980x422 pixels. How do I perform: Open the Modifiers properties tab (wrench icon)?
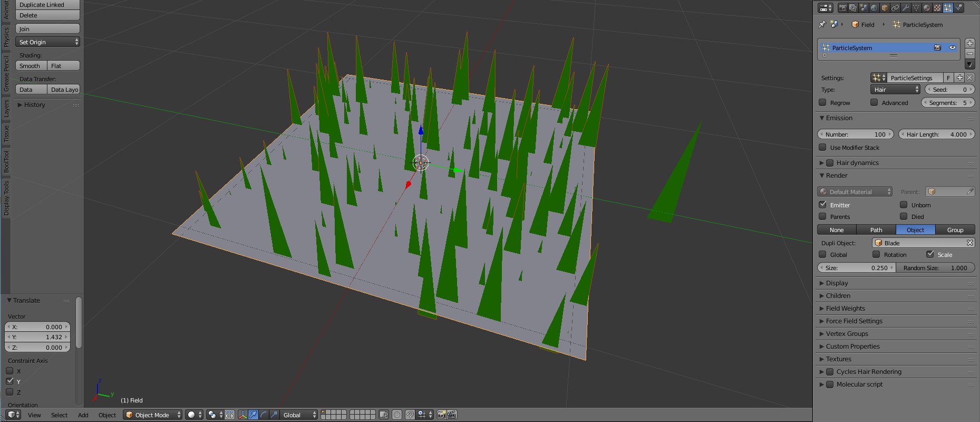[906, 8]
